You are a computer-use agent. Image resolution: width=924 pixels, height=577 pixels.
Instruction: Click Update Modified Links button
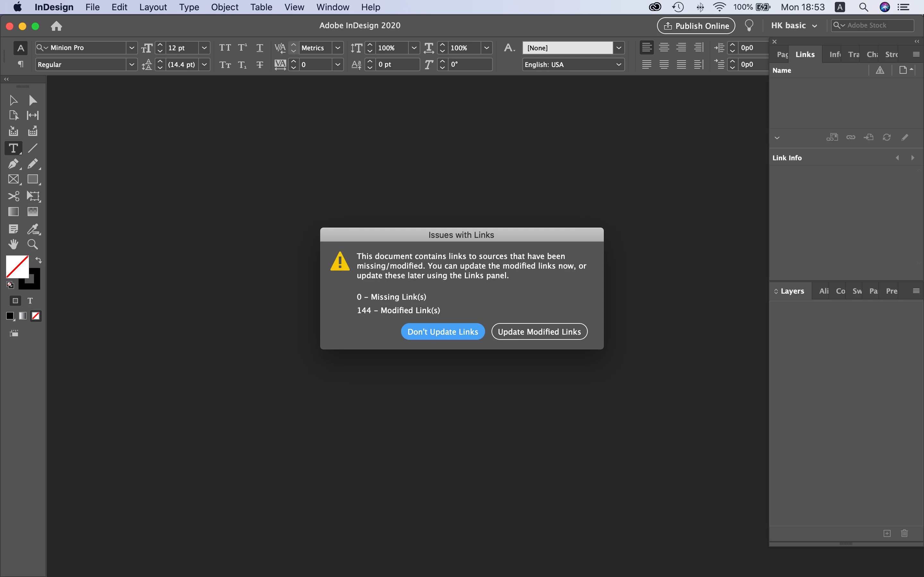539,332
